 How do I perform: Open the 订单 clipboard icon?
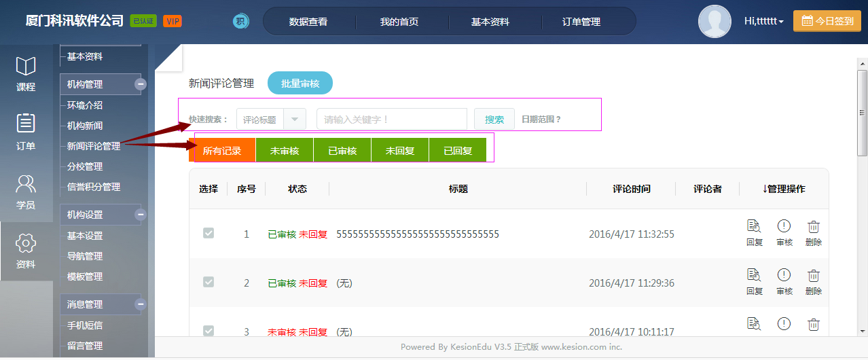tap(26, 124)
